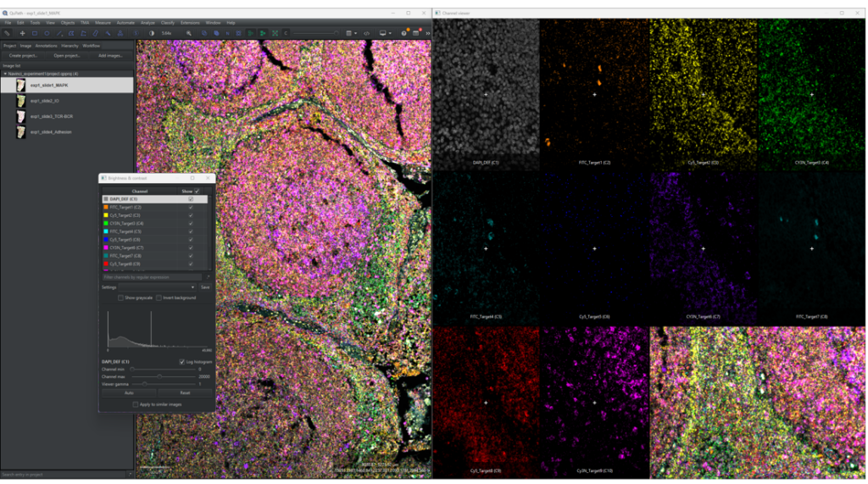Open the Settings dropdown in Brightness & contrast
The height and width of the screenshot is (484, 868).
[x=157, y=287]
